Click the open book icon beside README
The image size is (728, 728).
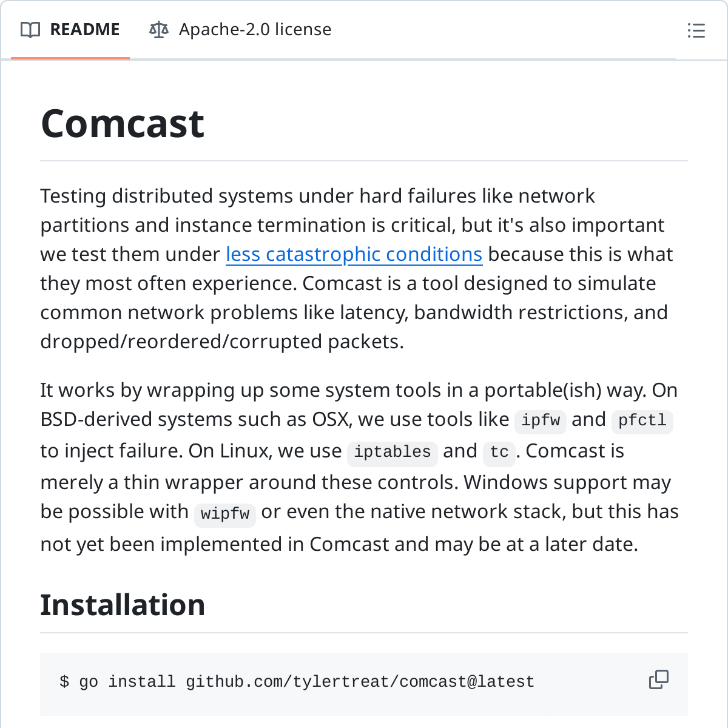pos(30,29)
